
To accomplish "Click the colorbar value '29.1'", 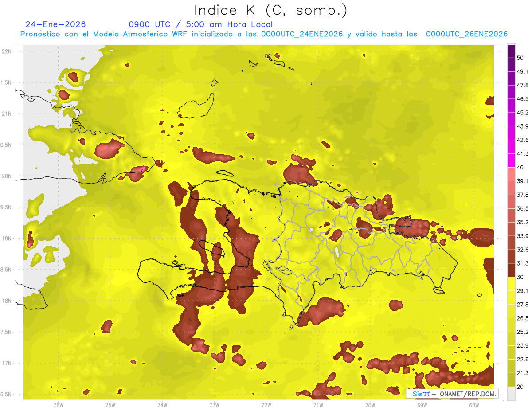I will coord(522,291).
